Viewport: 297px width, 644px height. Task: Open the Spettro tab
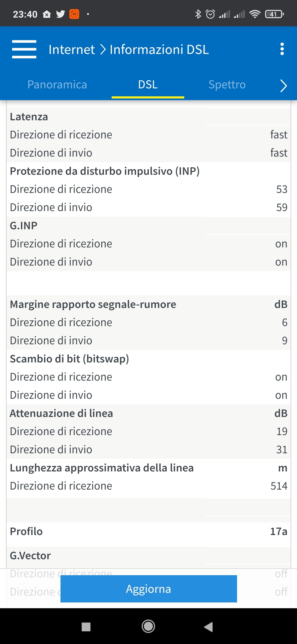tap(227, 84)
